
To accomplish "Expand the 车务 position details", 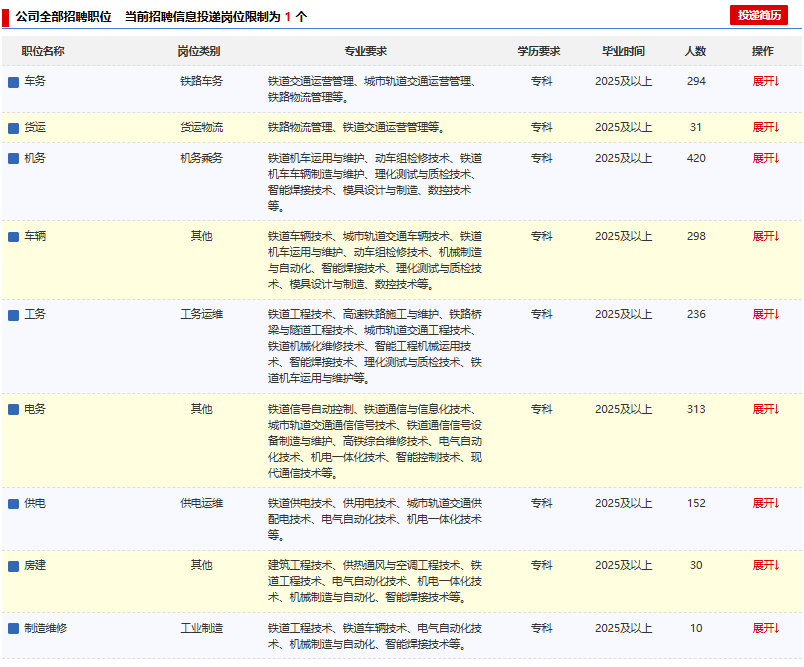I will point(765,81).
